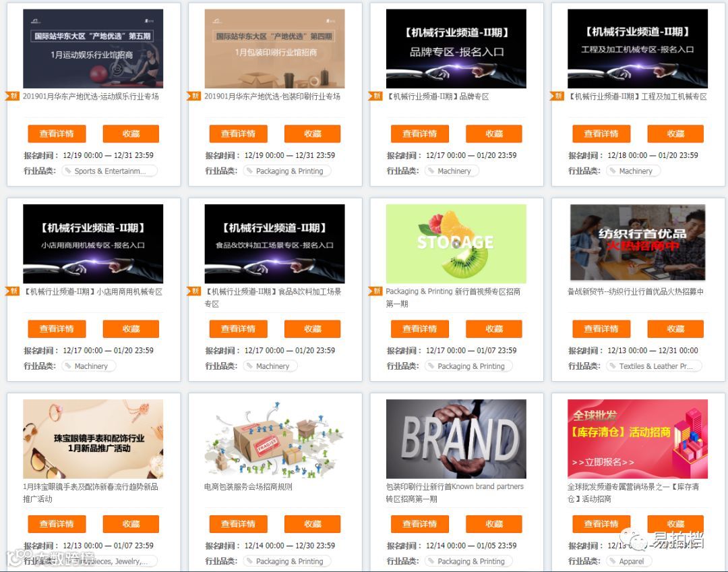Click 收藏 on 电商包装服务会场招商规则 card

313,524
